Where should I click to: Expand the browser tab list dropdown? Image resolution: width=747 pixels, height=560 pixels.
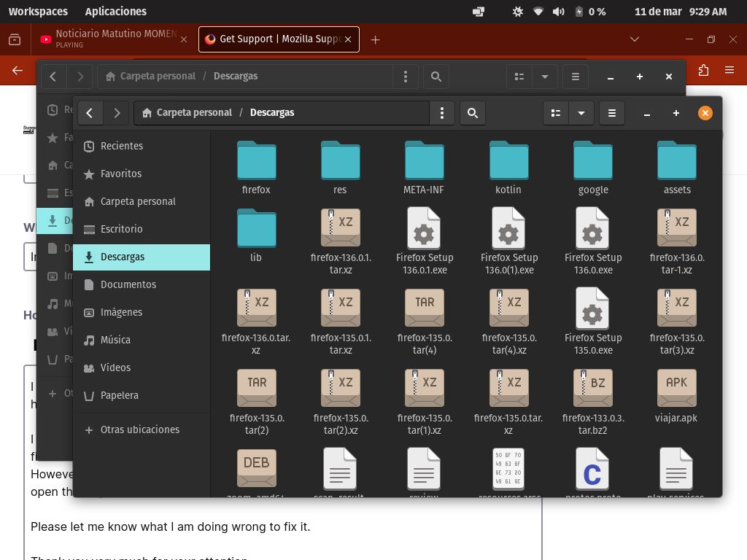[x=635, y=39]
